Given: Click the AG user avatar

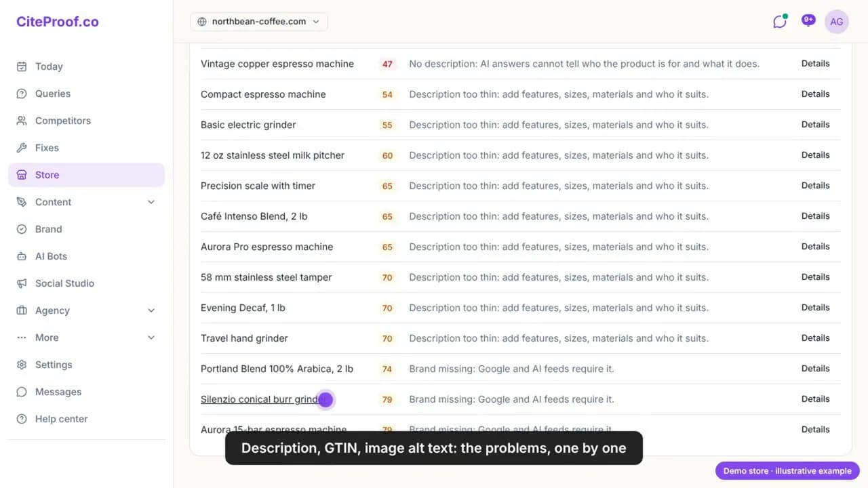Looking at the screenshot, I should (x=837, y=22).
